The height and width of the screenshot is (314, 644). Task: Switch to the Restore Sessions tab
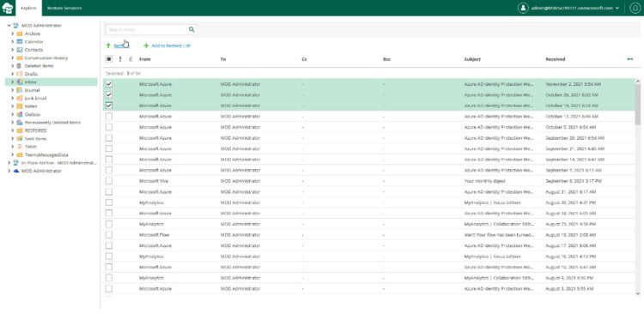click(64, 8)
